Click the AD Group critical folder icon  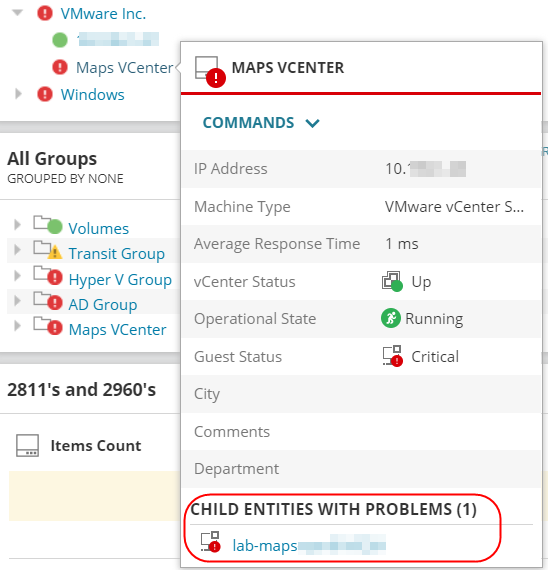(48, 301)
